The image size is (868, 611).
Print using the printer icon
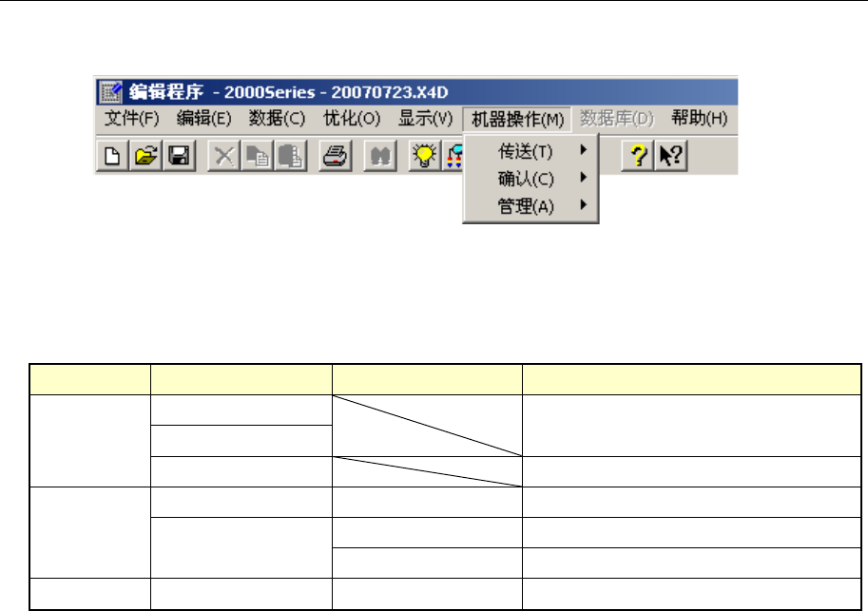[336, 156]
